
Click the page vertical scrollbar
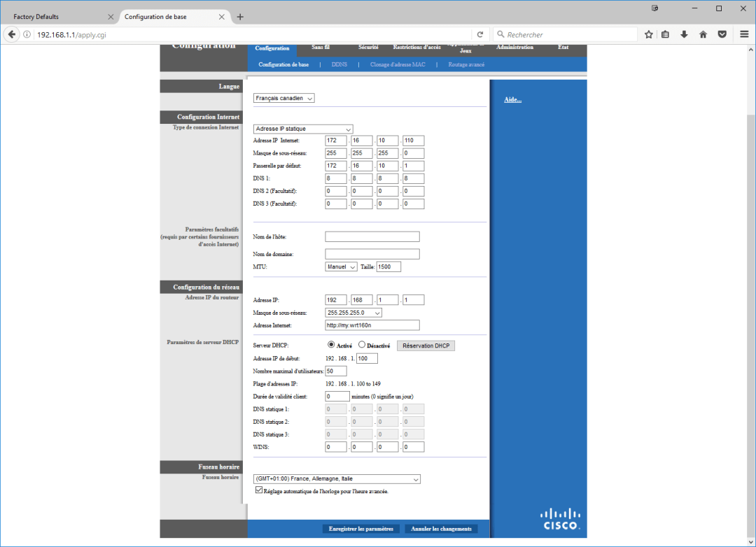tap(750, 280)
